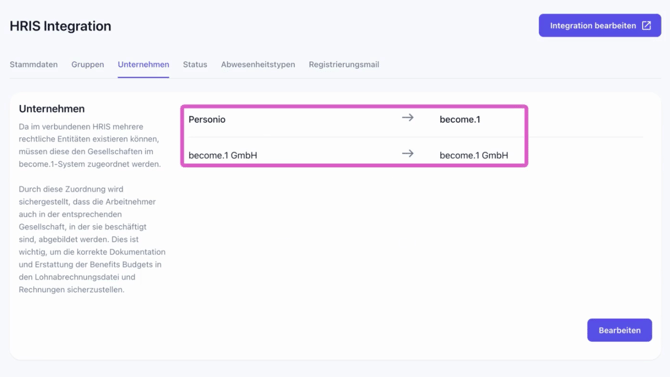Click the become.1 target entry in Personio row
The height and width of the screenshot is (377, 670).
click(460, 119)
